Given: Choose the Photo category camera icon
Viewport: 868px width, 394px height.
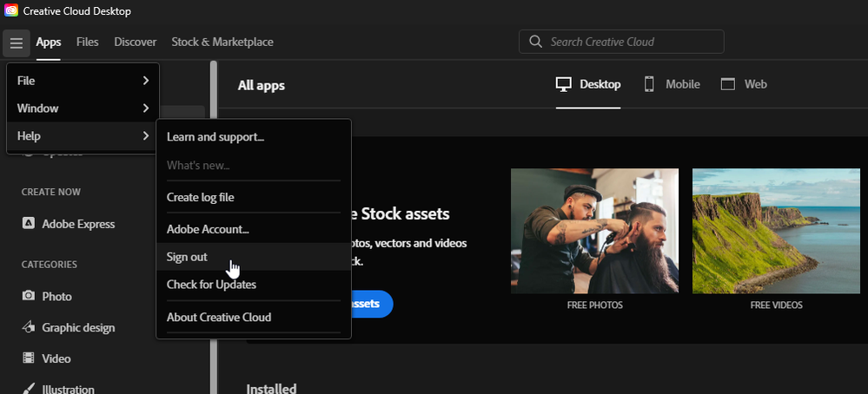Looking at the screenshot, I should point(28,296).
